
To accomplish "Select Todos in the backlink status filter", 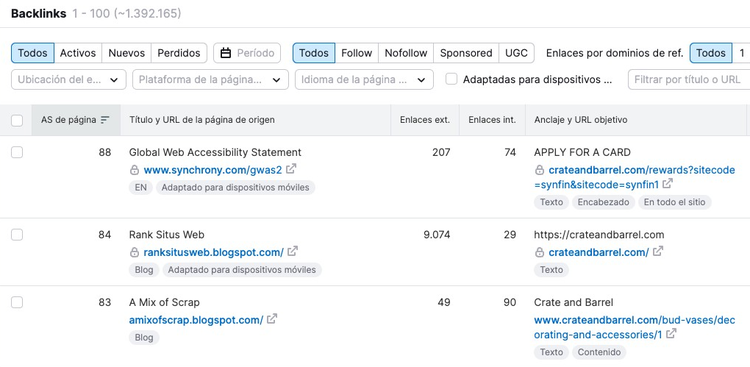I will [33, 53].
